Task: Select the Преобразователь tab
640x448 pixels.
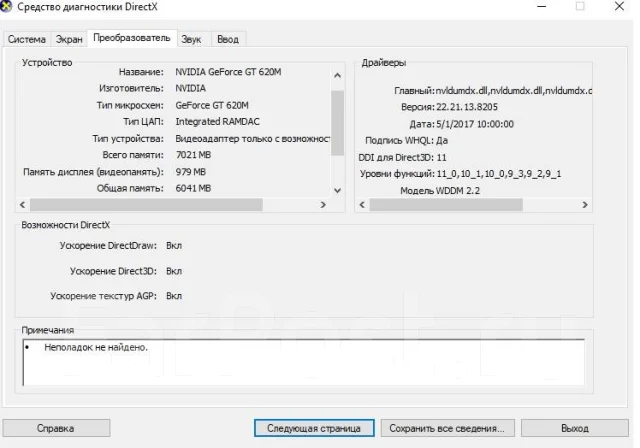Action: 132,38
